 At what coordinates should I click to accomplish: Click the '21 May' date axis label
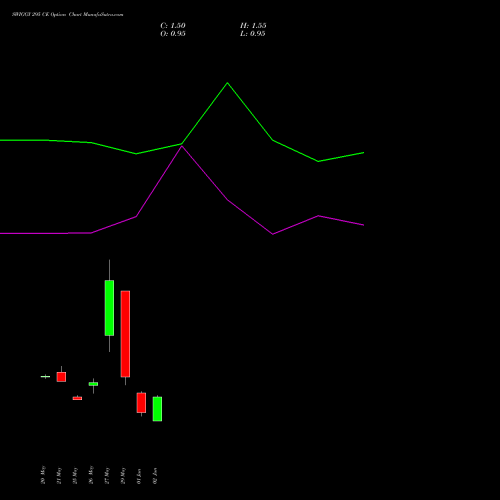click(59, 475)
